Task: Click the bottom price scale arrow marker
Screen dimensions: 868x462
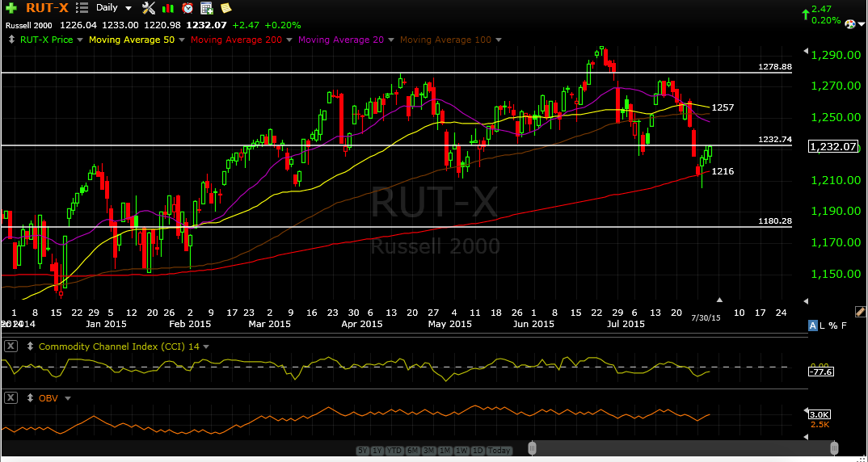Action: [x=806, y=301]
